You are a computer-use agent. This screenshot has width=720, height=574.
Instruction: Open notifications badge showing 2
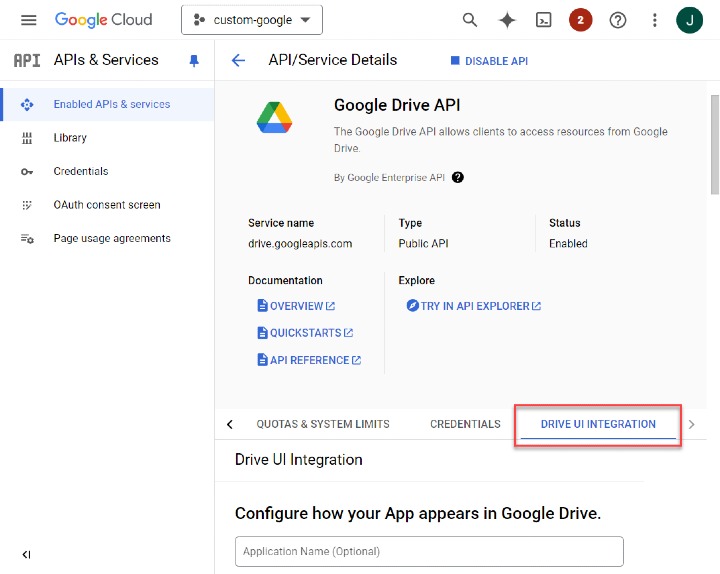tap(580, 20)
